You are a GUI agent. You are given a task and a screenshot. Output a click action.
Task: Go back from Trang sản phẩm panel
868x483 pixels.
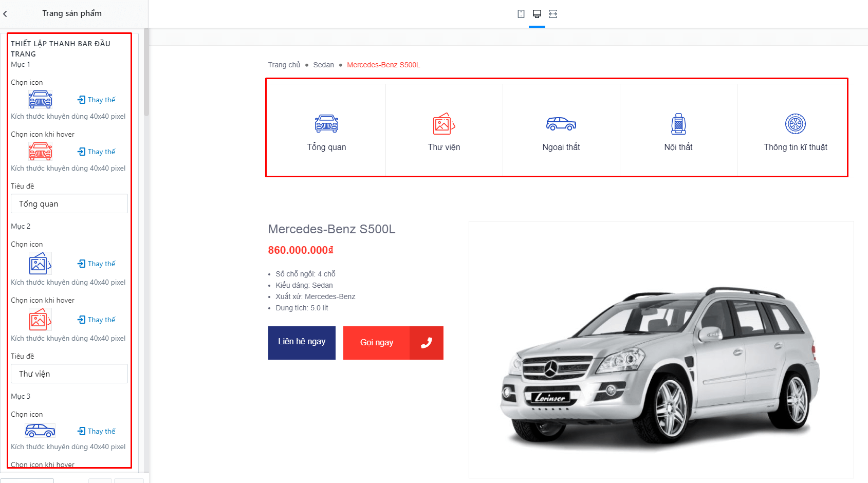tap(5, 14)
